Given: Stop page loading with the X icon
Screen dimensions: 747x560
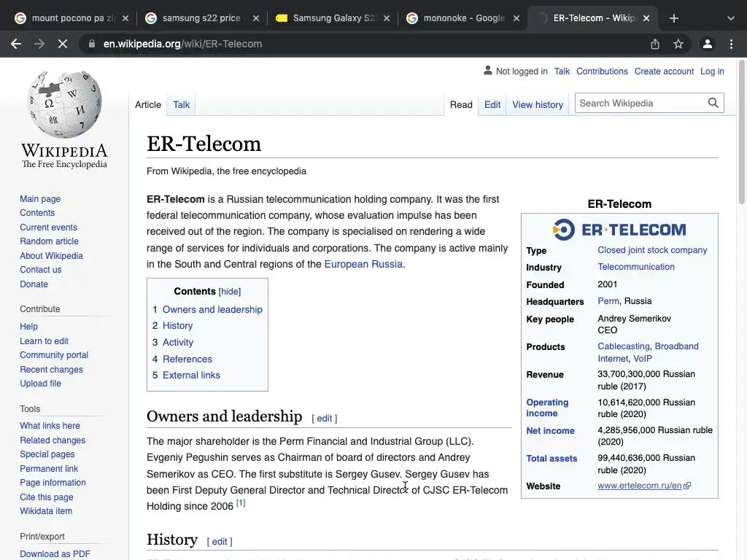Looking at the screenshot, I should pyautogui.click(x=63, y=44).
